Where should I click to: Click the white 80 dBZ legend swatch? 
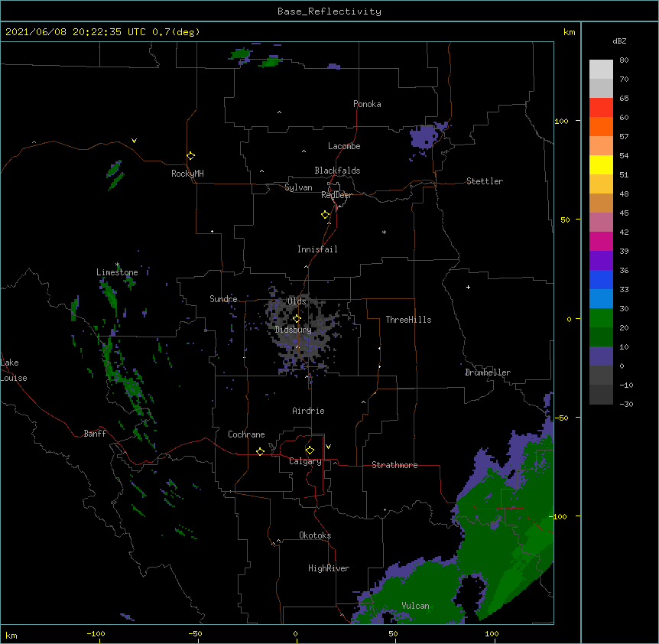(x=601, y=70)
